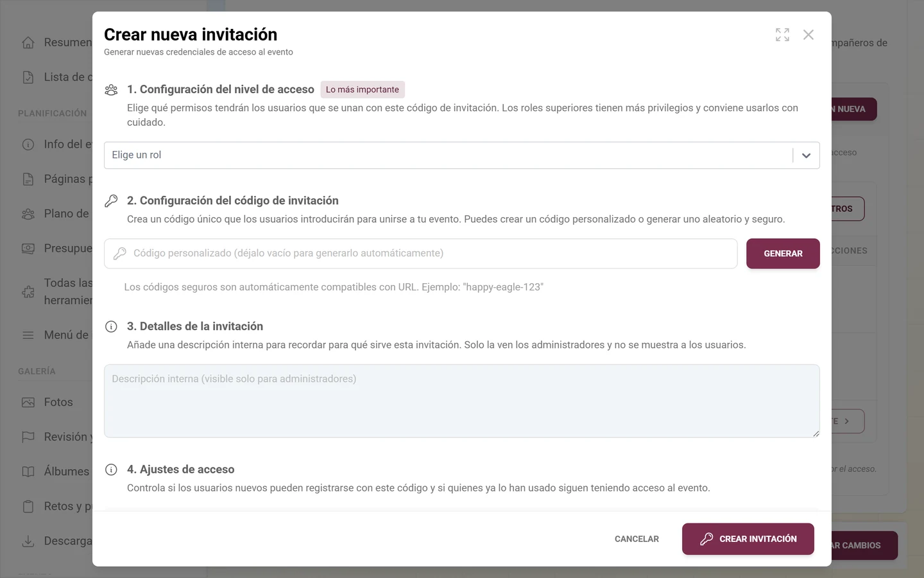Click CANCELAR to dismiss the dialog
The image size is (924, 578).
[x=637, y=539]
